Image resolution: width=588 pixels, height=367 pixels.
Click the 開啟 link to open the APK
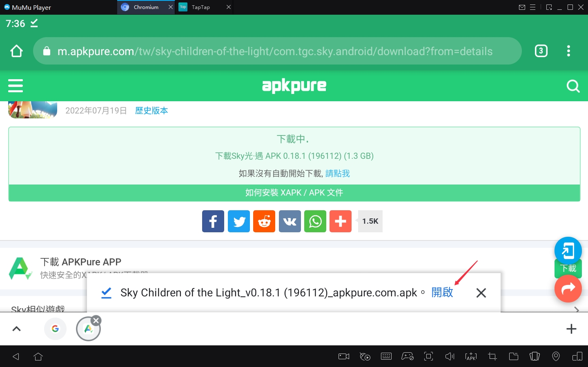pyautogui.click(x=442, y=292)
